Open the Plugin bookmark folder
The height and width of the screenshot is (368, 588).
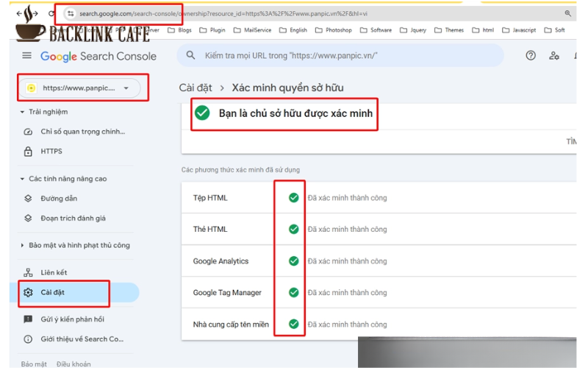pos(212,30)
